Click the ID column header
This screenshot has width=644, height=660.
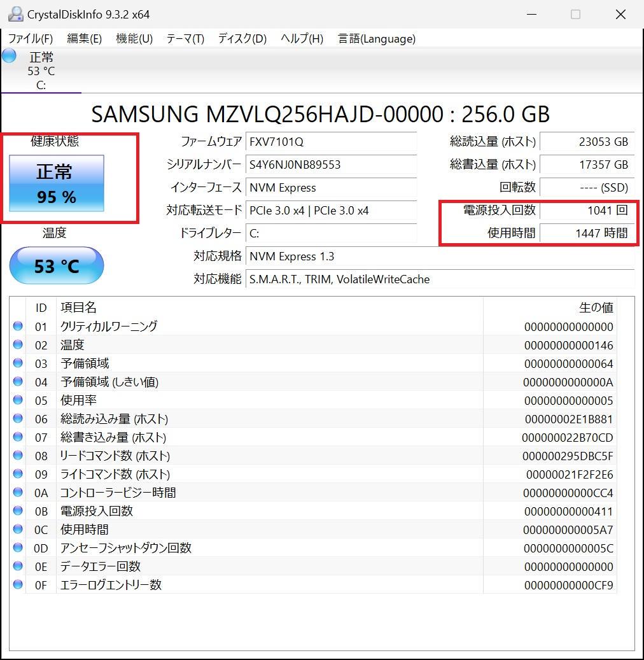pyautogui.click(x=41, y=307)
